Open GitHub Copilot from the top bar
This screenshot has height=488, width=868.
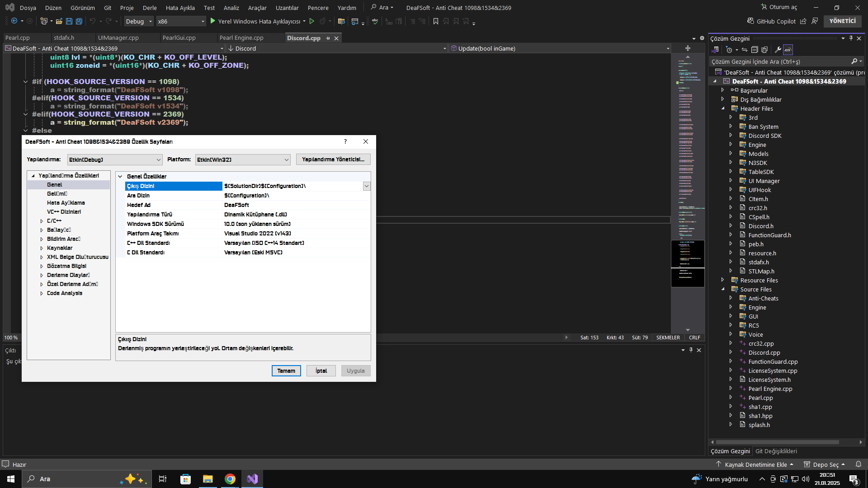[771, 21]
